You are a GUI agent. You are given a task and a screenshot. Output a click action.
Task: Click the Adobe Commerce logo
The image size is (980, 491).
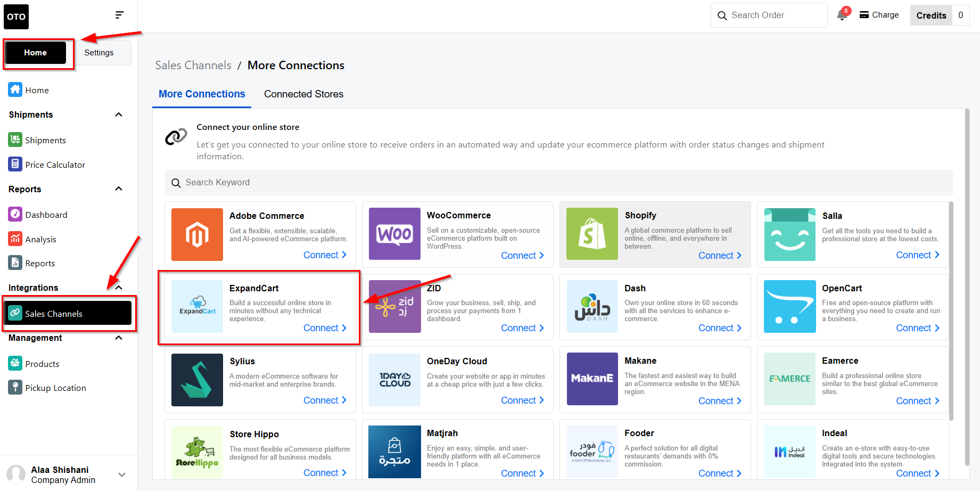click(197, 234)
